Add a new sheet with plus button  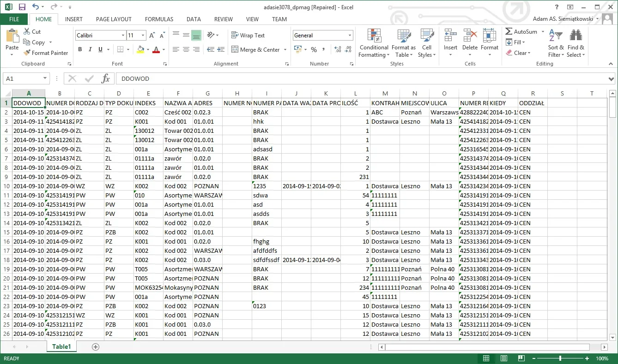tap(96, 346)
